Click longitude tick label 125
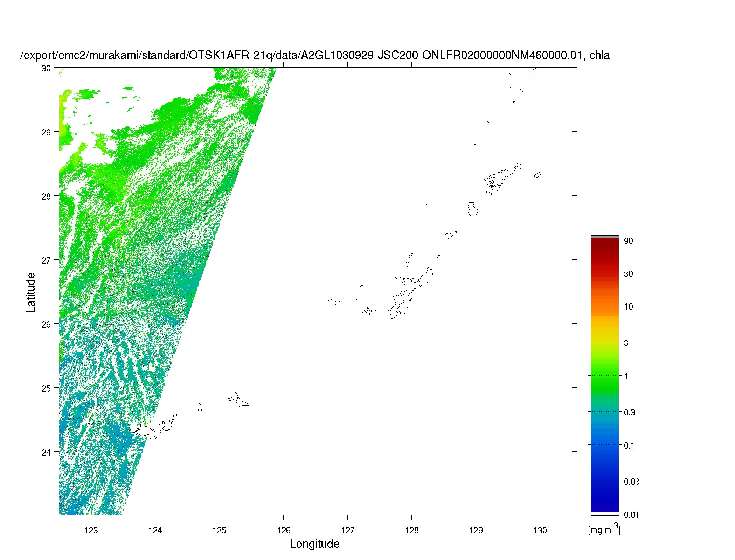 coord(219,530)
